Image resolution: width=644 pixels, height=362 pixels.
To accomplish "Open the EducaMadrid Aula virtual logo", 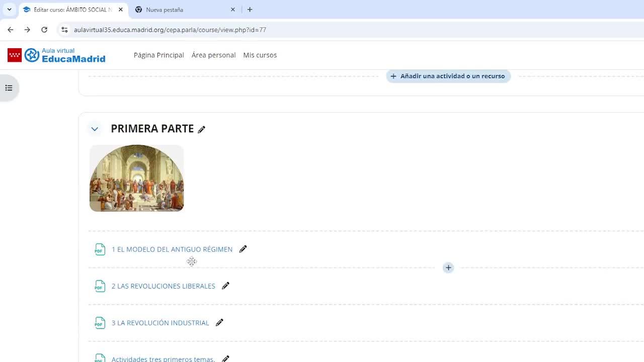I will click(56, 55).
